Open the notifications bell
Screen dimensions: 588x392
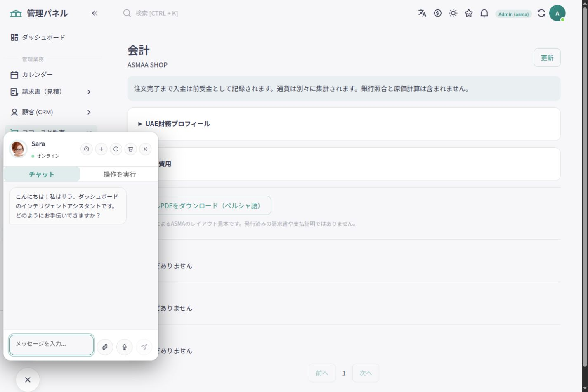[x=484, y=13]
